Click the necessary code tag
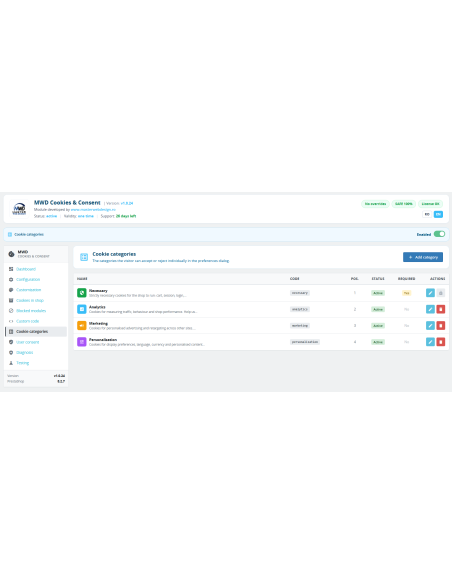452x584 pixels. pos(300,293)
